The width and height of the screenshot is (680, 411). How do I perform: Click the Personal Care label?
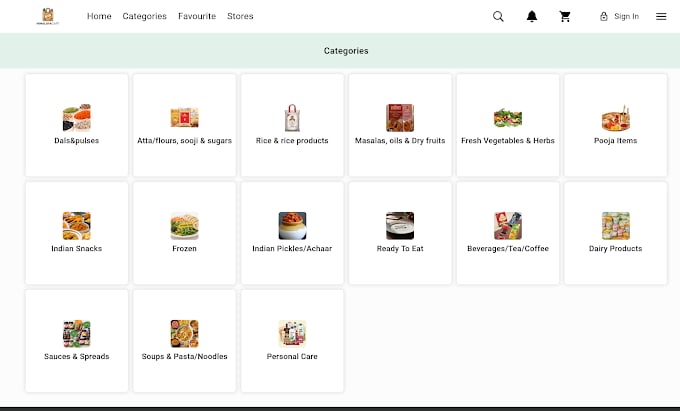[292, 356]
